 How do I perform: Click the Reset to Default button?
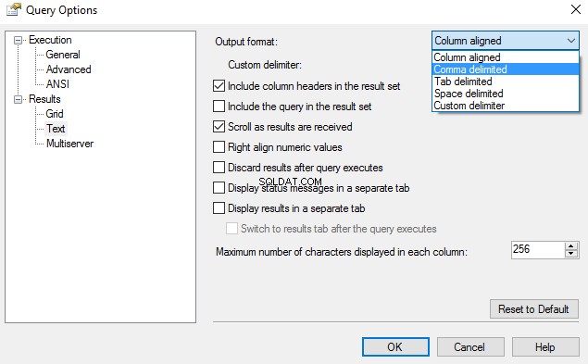(x=533, y=308)
